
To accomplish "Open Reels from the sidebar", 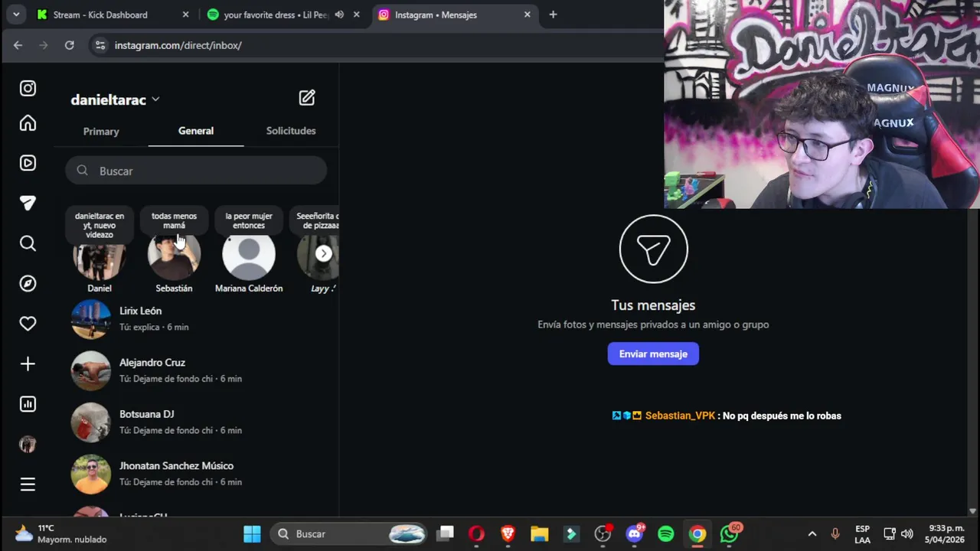I will pos(28,163).
